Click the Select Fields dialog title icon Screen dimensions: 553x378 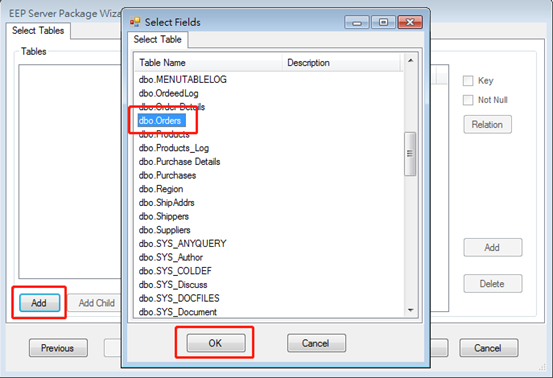135,22
